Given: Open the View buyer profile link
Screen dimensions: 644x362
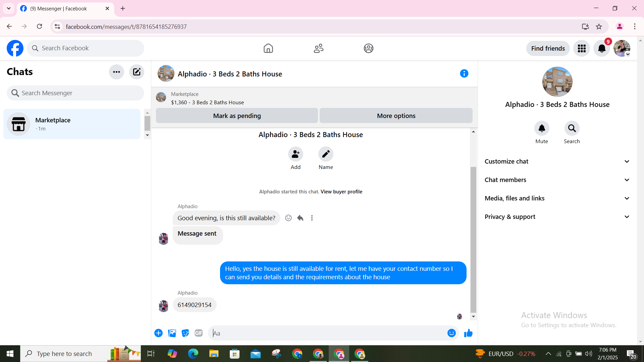Looking at the screenshot, I should tap(341, 192).
